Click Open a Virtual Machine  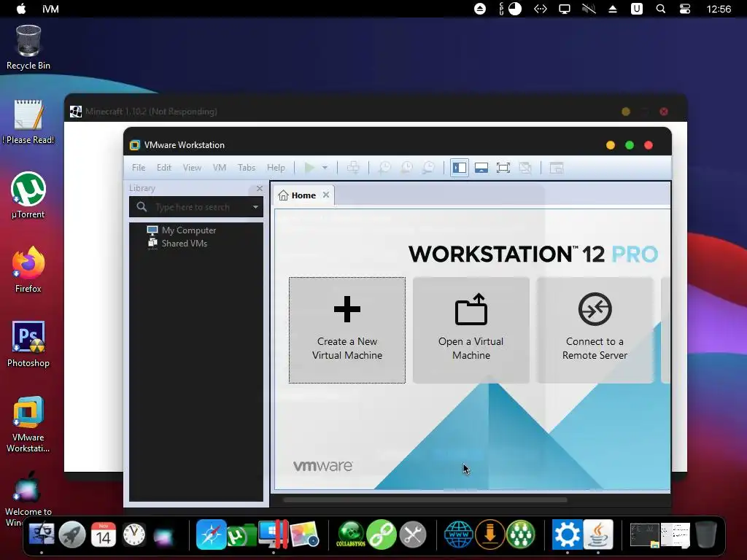[471, 330]
